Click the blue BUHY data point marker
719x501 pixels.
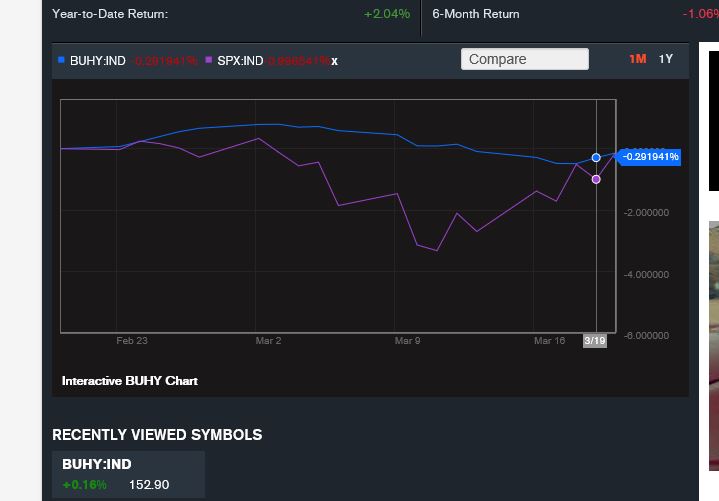(x=596, y=158)
